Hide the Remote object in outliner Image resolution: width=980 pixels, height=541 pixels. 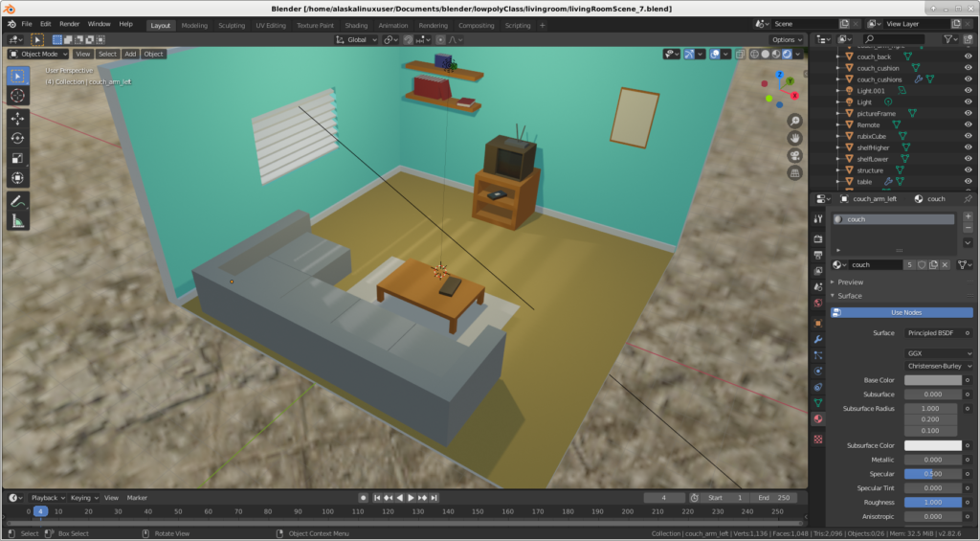[x=968, y=124]
